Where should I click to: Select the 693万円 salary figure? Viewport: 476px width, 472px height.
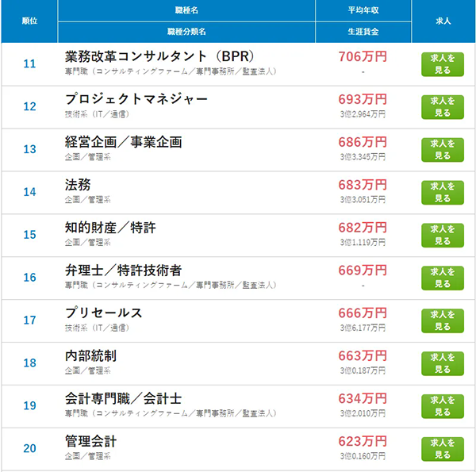(x=363, y=99)
